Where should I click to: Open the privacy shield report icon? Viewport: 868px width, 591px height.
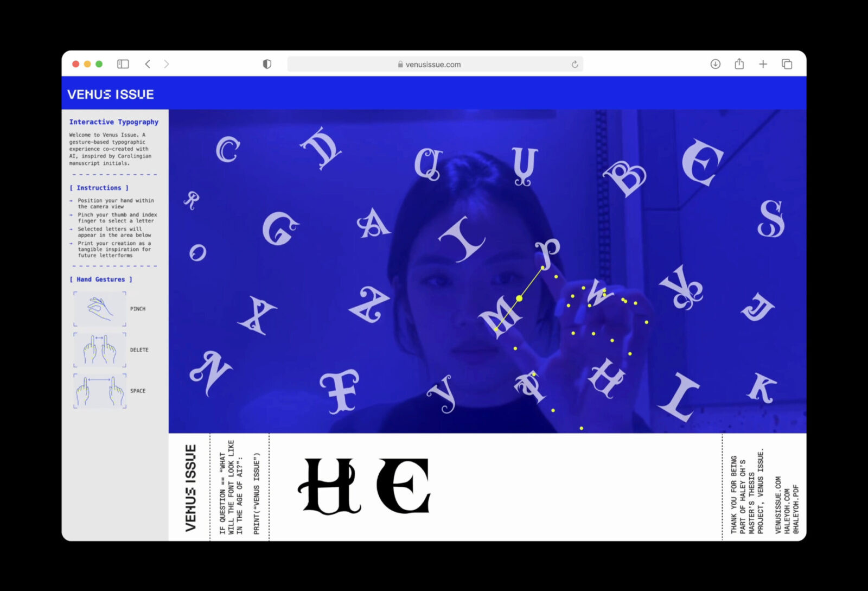pyautogui.click(x=267, y=64)
